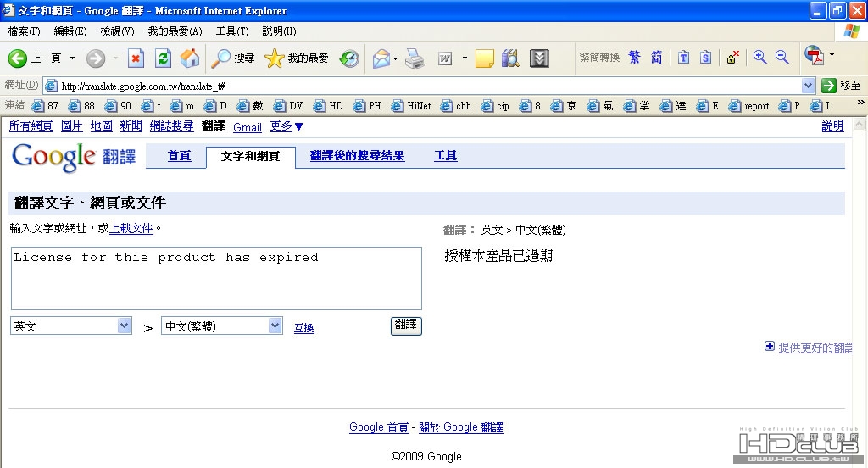
Task: Open the Google 首頁 footer link
Action: [x=379, y=427]
